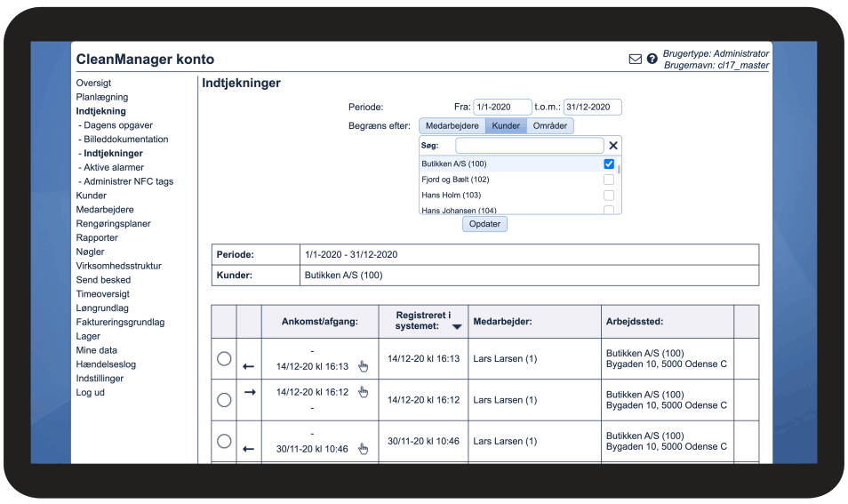Click the left arrow in the 16:13 row
Screen dimensions: 848x504
coord(249,366)
